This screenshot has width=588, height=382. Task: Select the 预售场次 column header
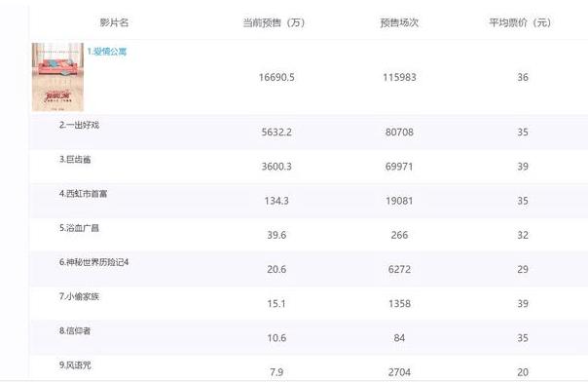pyautogui.click(x=399, y=22)
